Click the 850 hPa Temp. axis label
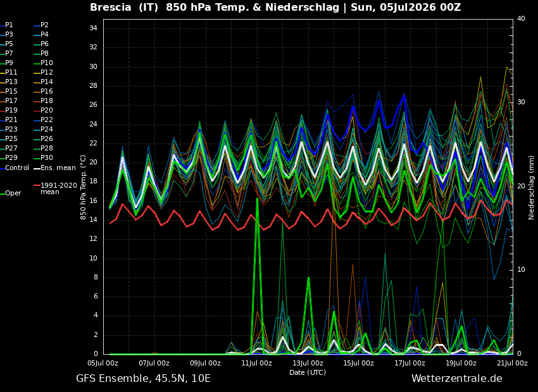Screen dimensions: 538x392 point(84,187)
